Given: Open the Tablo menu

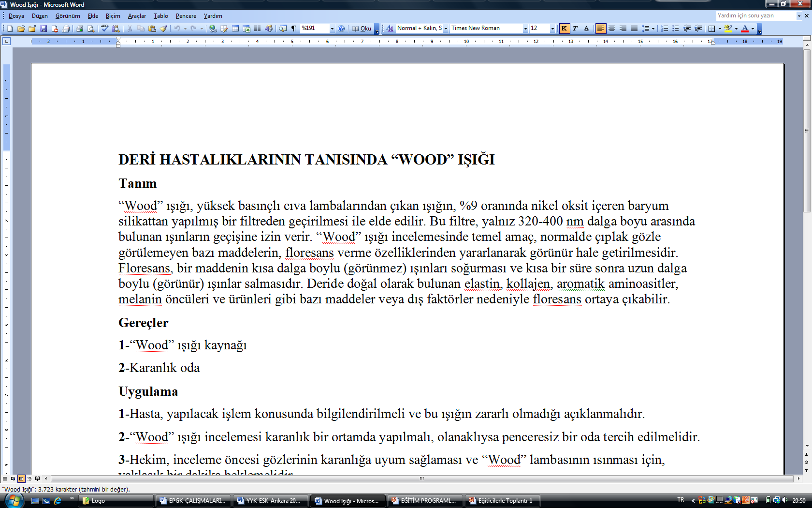Looking at the screenshot, I should coord(161,16).
